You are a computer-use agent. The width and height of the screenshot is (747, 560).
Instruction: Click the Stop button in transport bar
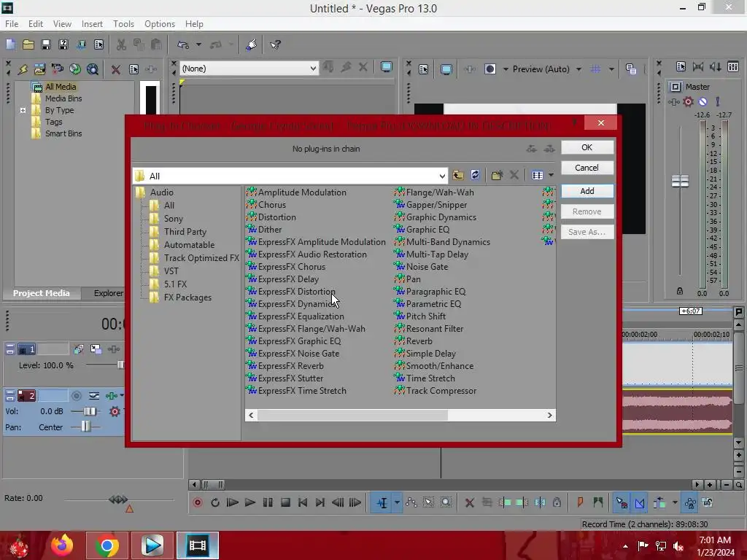pyautogui.click(x=285, y=502)
